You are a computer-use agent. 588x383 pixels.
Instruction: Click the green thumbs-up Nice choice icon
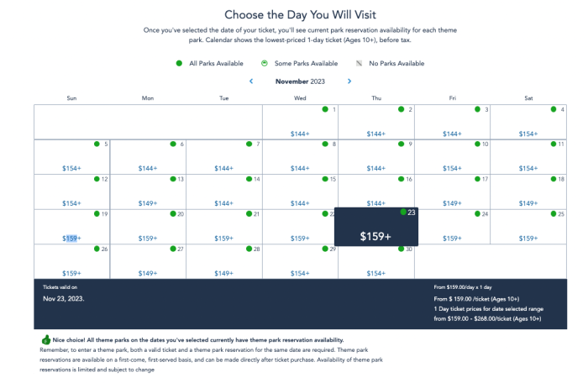pyautogui.click(x=46, y=339)
